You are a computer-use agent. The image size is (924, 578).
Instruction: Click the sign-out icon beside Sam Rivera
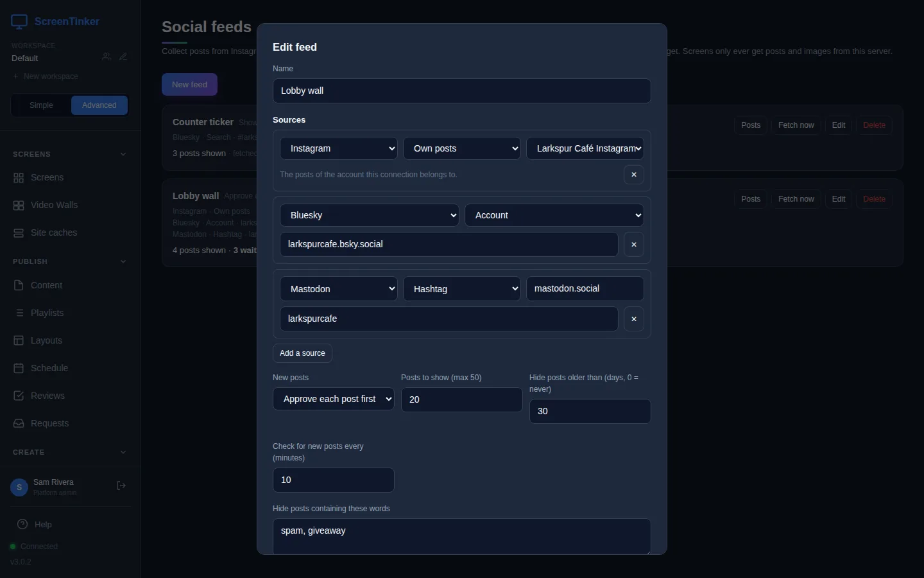pos(121,486)
